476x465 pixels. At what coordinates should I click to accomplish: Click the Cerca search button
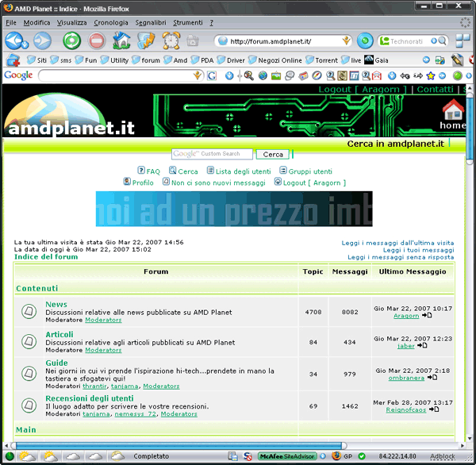(273, 154)
